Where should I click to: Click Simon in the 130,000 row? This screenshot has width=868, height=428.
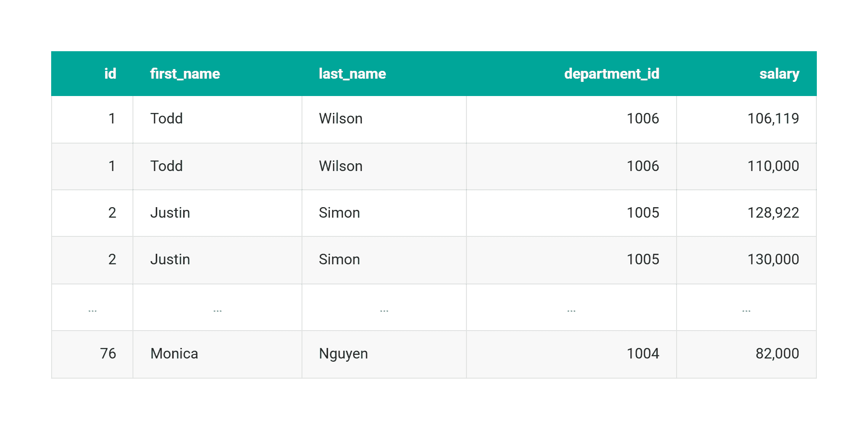[339, 259]
